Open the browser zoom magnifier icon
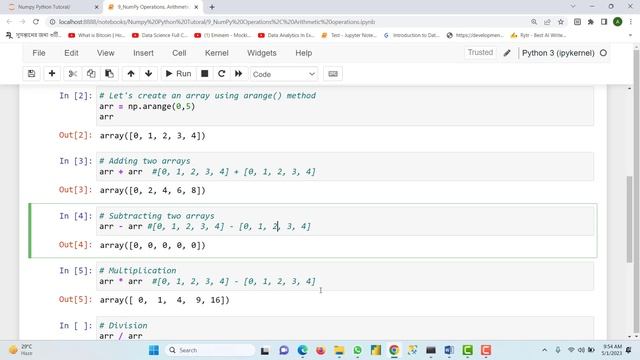This screenshot has height=360, width=640. [x=534, y=22]
